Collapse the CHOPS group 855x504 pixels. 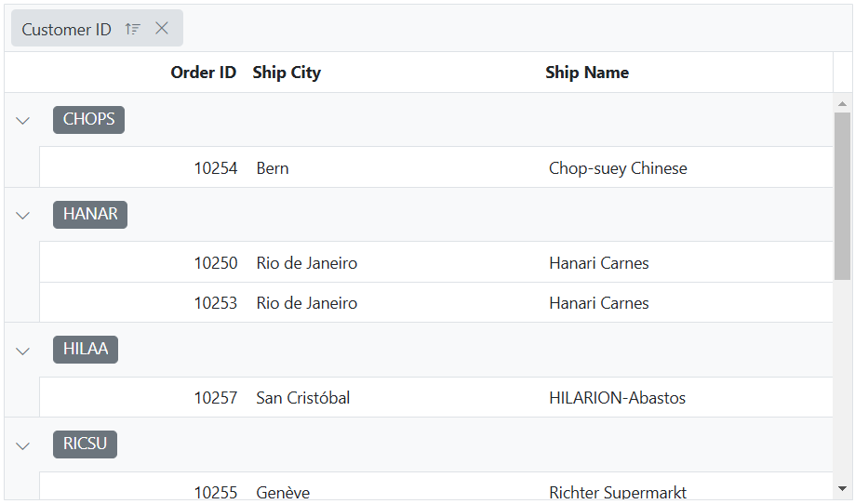pyautogui.click(x=22, y=120)
